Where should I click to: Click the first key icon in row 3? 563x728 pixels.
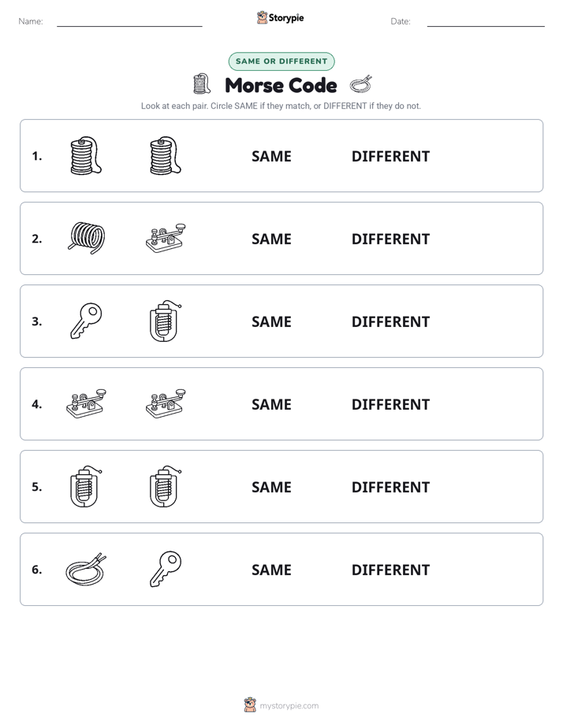click(87, 321)
